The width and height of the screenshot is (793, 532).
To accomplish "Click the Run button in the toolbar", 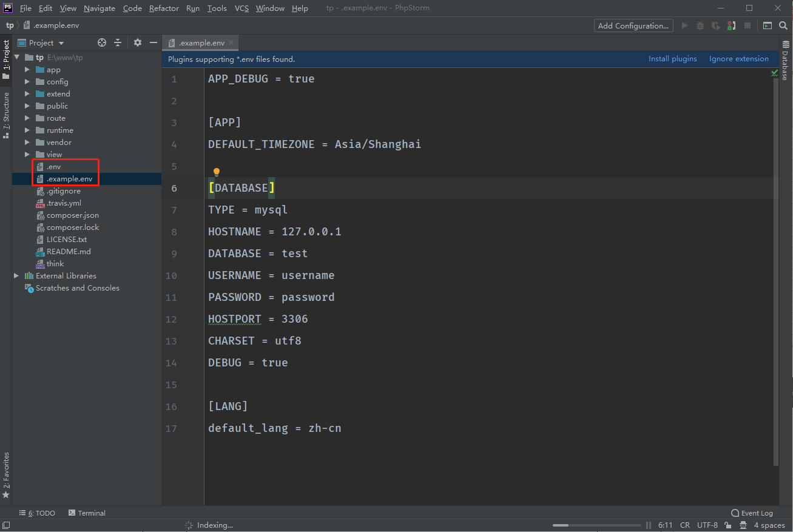I will [685, 25].
